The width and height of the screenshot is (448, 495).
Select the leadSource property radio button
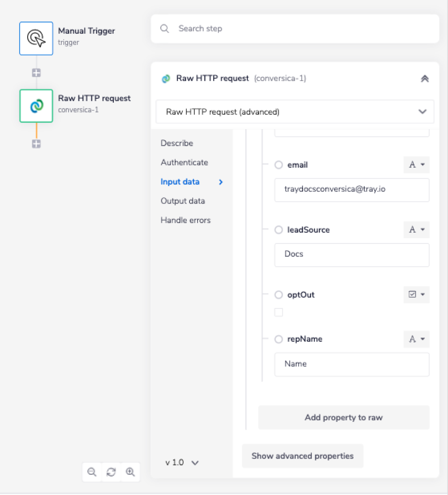tap(279, 230)
